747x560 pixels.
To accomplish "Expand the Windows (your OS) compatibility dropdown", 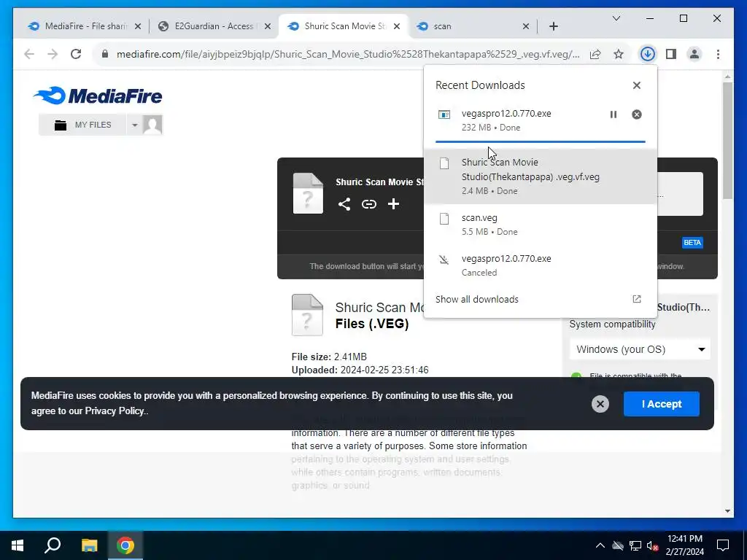I will [639, 349].
